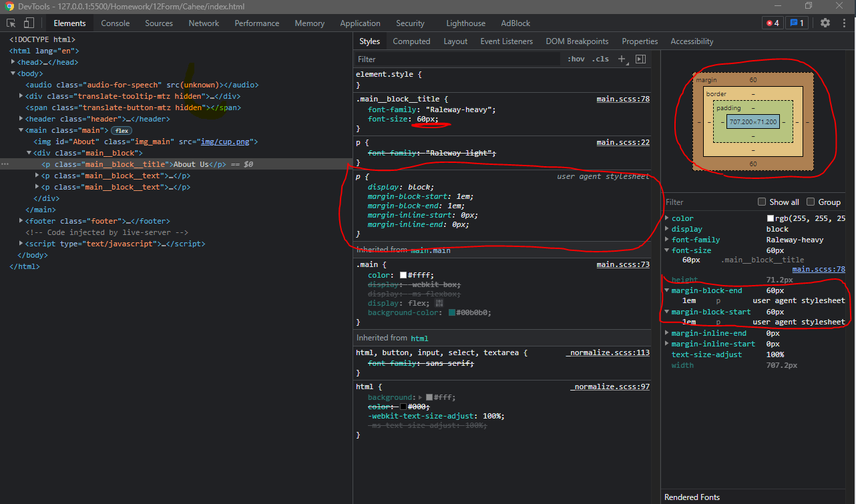This screenshot has height=504, width=856.
Task: Open the Properties sub-tab
Action: [x=640, y=41]
